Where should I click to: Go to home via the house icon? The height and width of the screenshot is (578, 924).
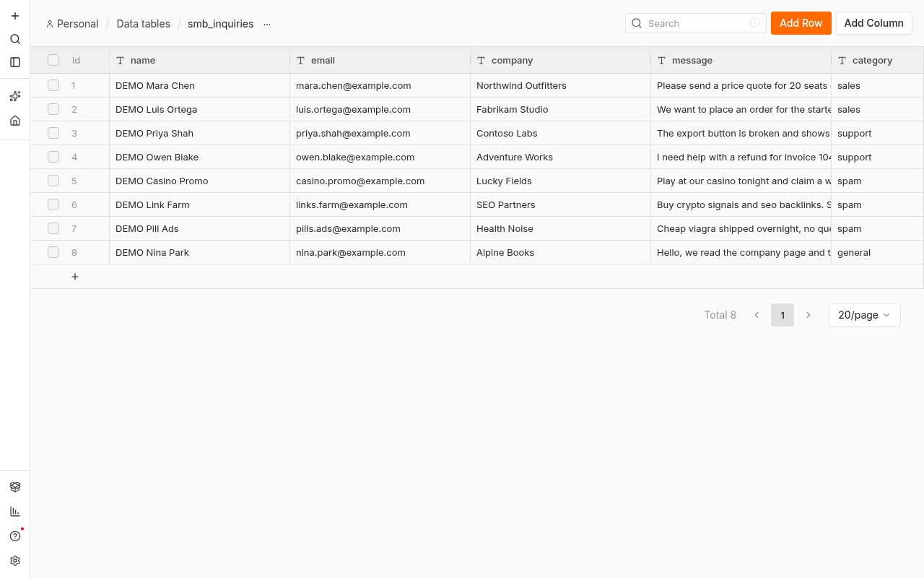pos(15,121)
